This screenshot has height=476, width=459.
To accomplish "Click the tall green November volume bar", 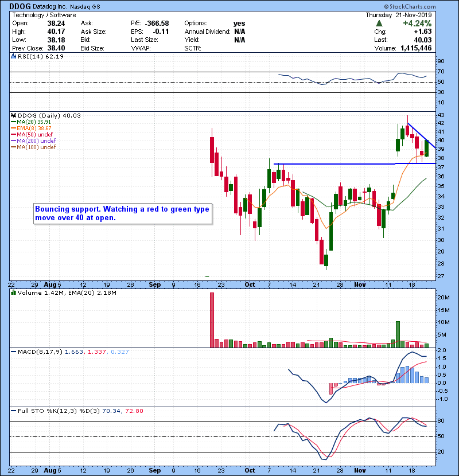I will coord(398,334).
